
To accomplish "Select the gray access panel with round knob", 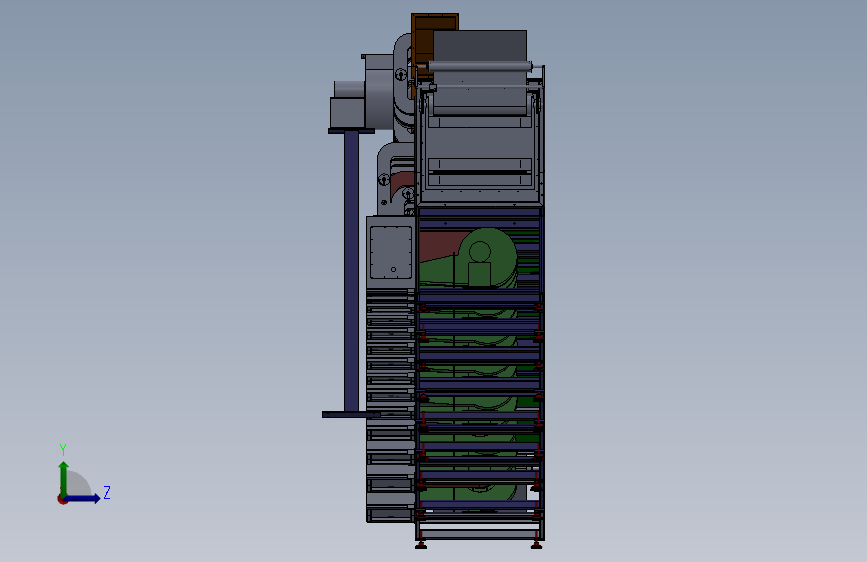I will [x=391, y=252].
